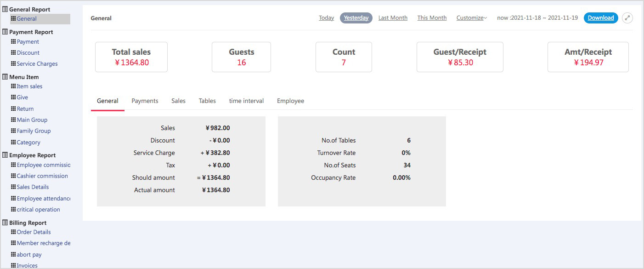Open Service Charges report in sidebar
The height and width of the screenshot is (269, 644).
click(x=37, y=64)
